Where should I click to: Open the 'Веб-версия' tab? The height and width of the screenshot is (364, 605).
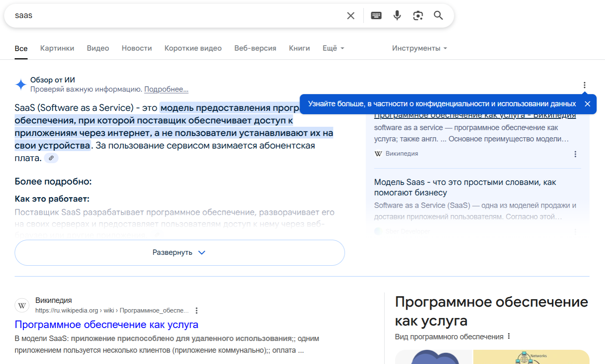[x=255, y=48]
